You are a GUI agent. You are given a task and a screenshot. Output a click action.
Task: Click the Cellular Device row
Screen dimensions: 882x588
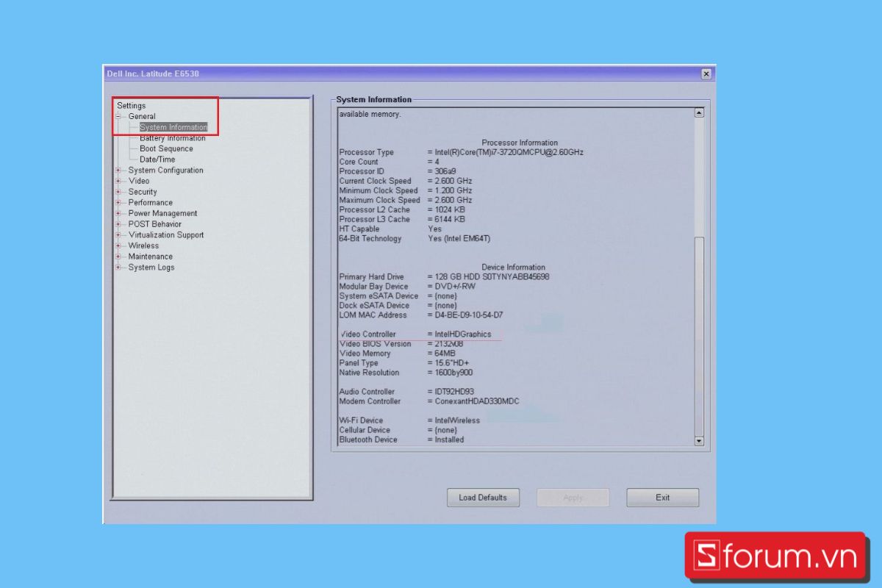[398, 430]
